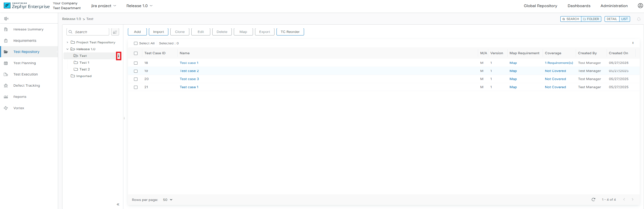Viewport: 644px width, 209px height.
Task: Open the user profile icon
Action: click(640, 6)
